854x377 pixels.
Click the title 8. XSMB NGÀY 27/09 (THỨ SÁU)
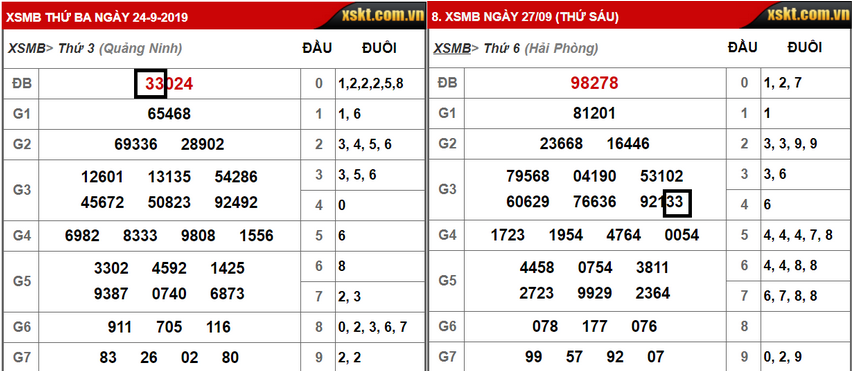(x=525, y=17)
